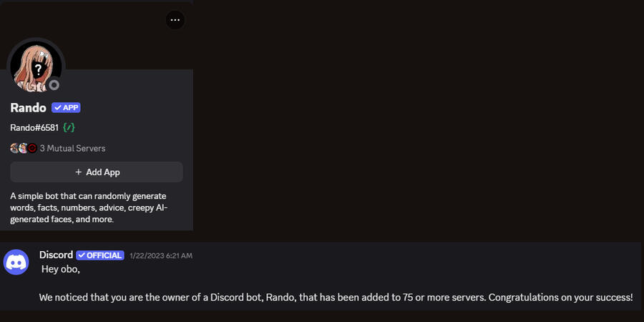This screenshot has width=644, height=322.
Task: Click the message about 75 or more servers
Action: [336, 296]
